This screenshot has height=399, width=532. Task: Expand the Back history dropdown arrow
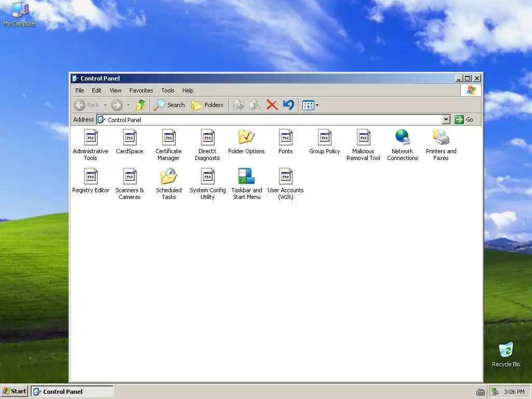pyautogui.click(x=105, y=105)
